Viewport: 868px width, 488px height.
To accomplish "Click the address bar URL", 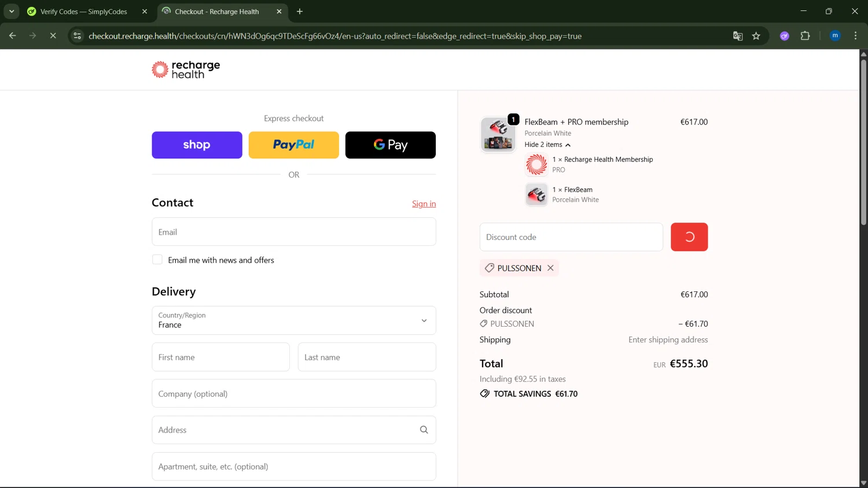I will point(335,36).
